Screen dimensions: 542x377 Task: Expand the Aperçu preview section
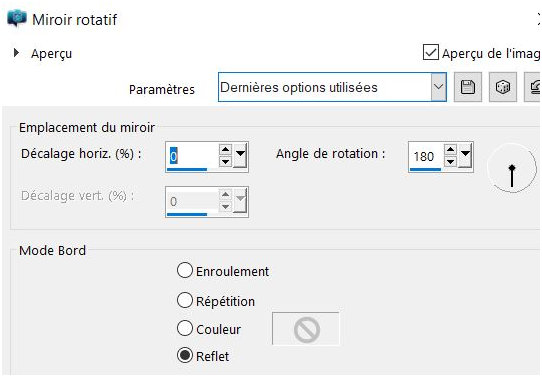tap(16, 53)
